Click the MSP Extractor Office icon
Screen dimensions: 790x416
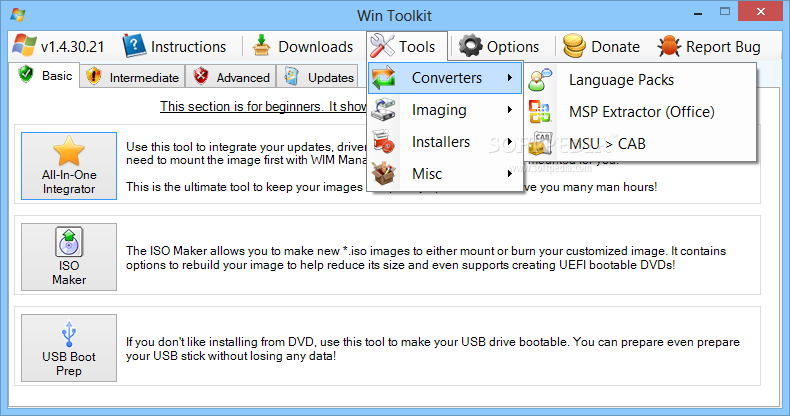pyautogui.click(x=540, y=111)
